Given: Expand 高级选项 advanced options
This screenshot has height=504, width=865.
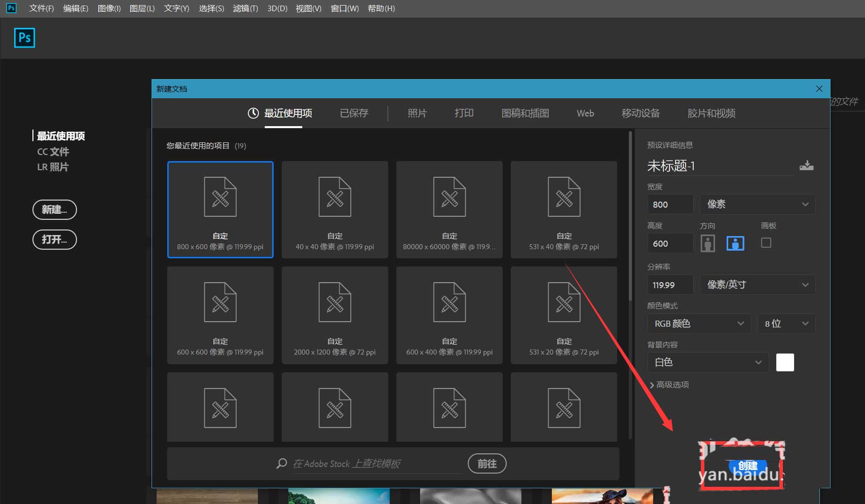Looking at the screenshot, I should [x=669, y=384].
